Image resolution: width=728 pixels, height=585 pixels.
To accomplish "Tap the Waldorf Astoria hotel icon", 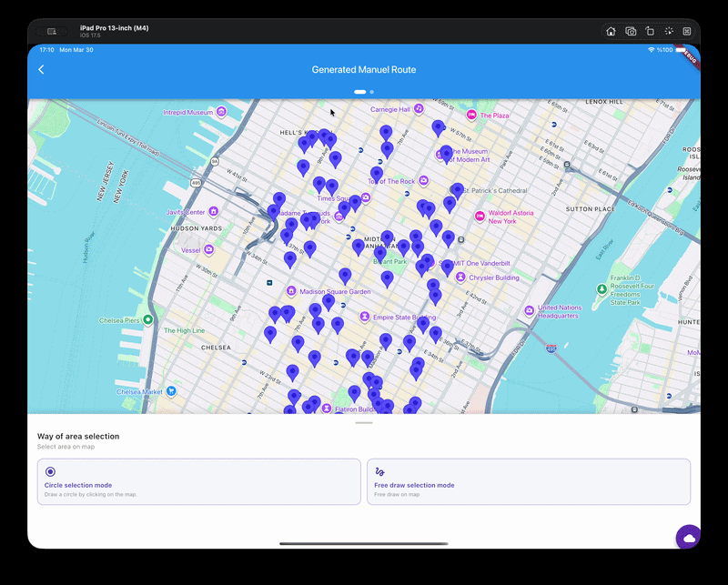I will point(480,217).
